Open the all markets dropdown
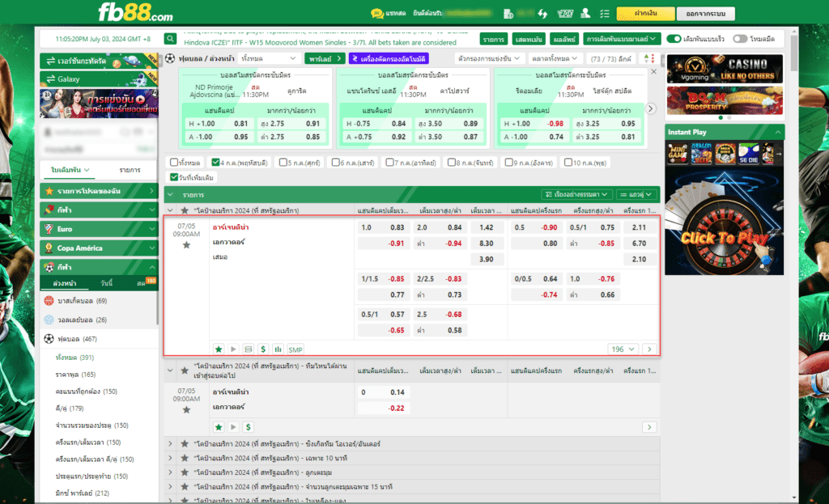Viewport: 829px width, 504px height. (554, 58)
